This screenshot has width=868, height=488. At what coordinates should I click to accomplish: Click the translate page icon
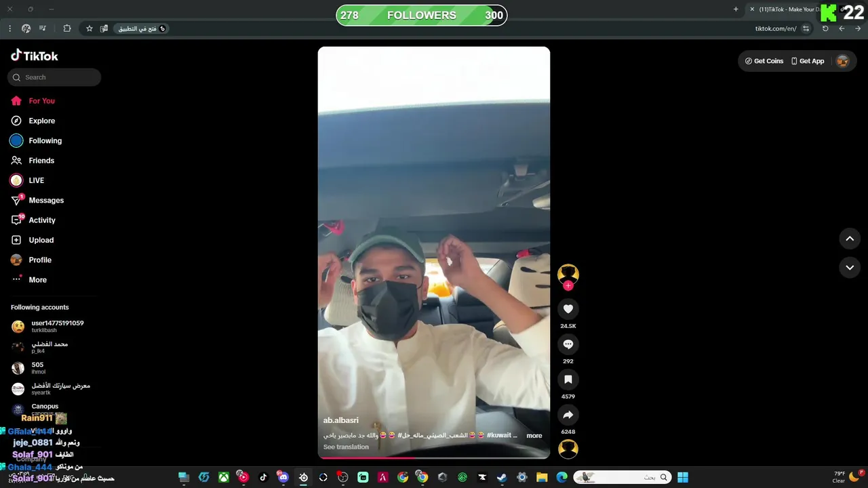point(104,28)
